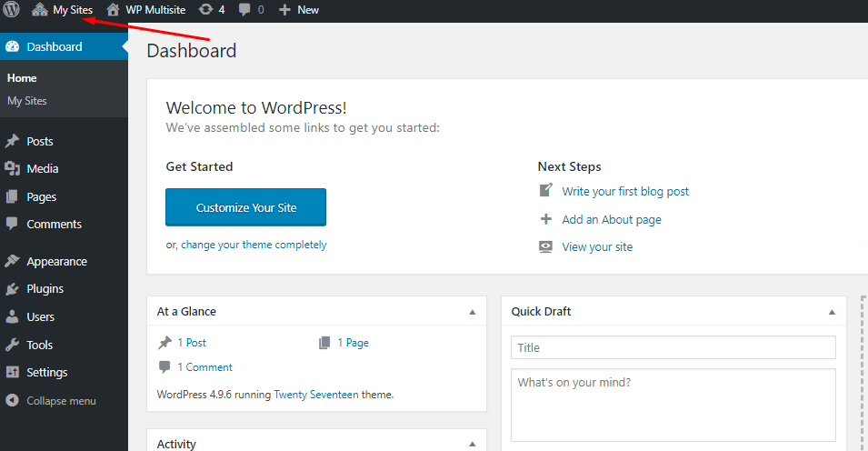Go to Home submenu item

tap(22, 78)
